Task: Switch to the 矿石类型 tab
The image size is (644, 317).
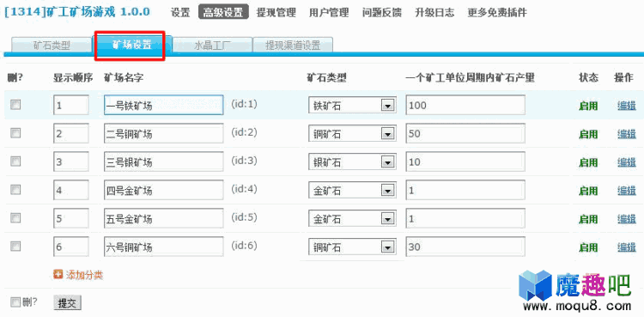Action: (52, 46)
